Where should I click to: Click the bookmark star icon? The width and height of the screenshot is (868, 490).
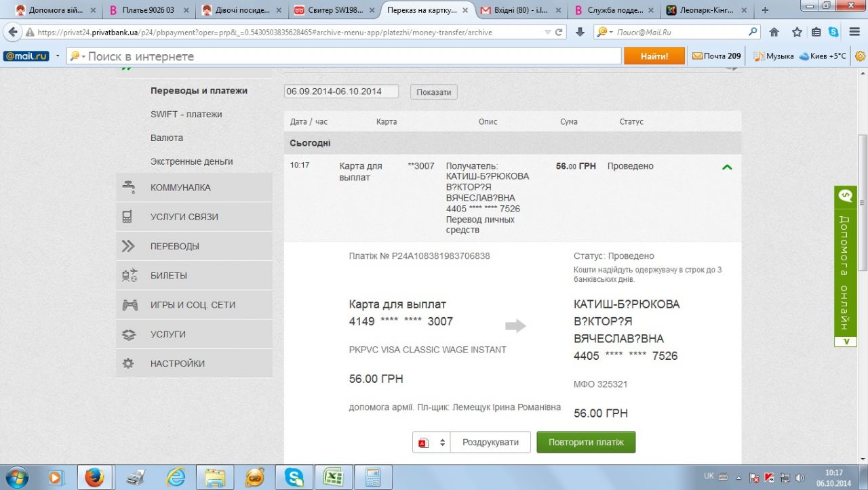pos(797,32)
